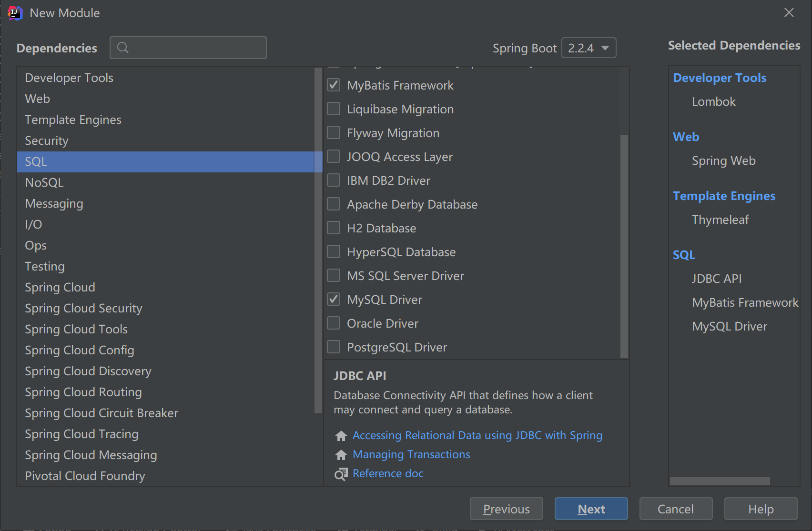Click the Template Engines heading in Selected Dependencies

(x=724, y=196)
